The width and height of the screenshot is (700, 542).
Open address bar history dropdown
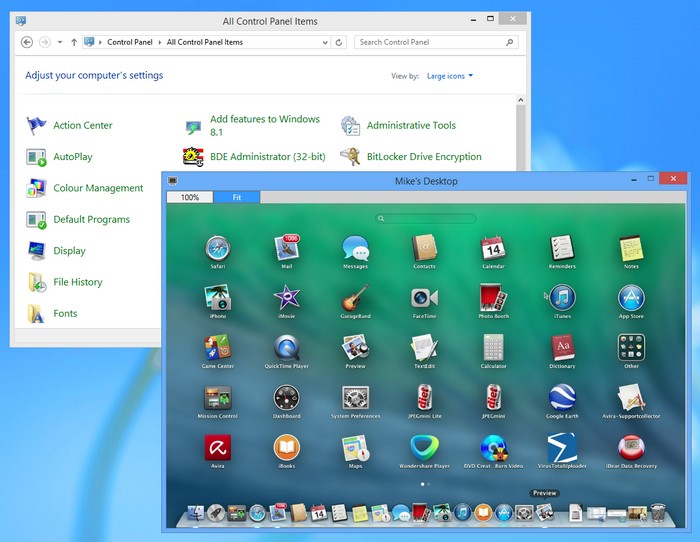325,42
